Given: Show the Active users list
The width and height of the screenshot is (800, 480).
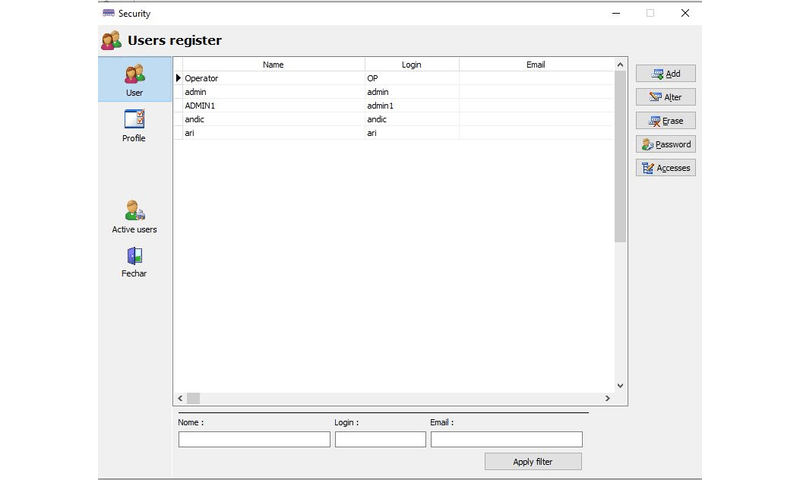Looking at the screenshot, I should point(134,211).
